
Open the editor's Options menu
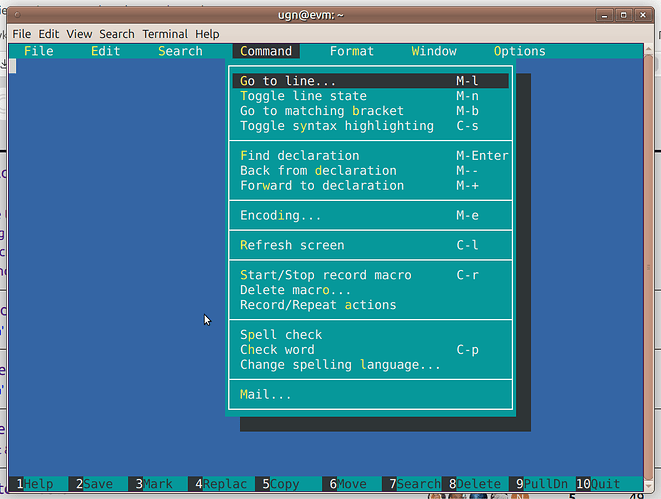click(519, 51)
